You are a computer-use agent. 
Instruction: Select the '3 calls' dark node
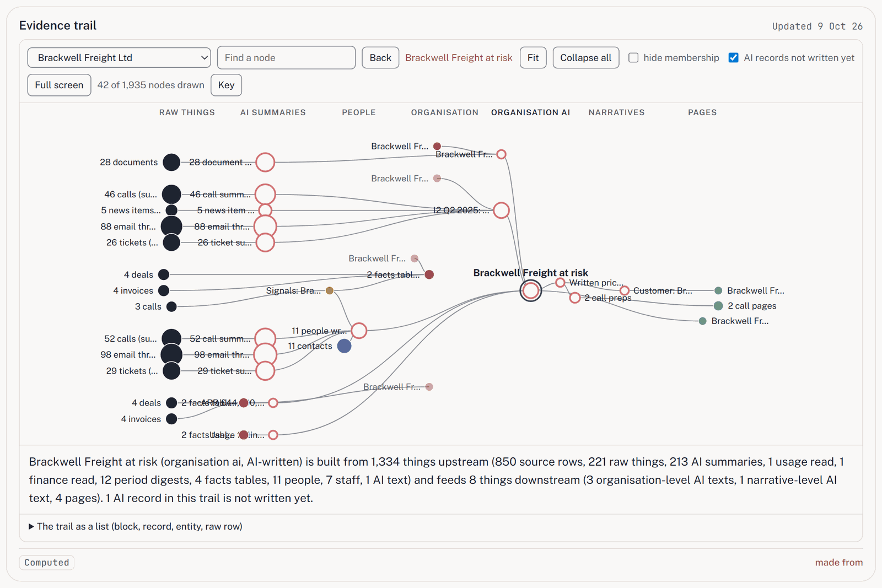[x=171, y=306]
